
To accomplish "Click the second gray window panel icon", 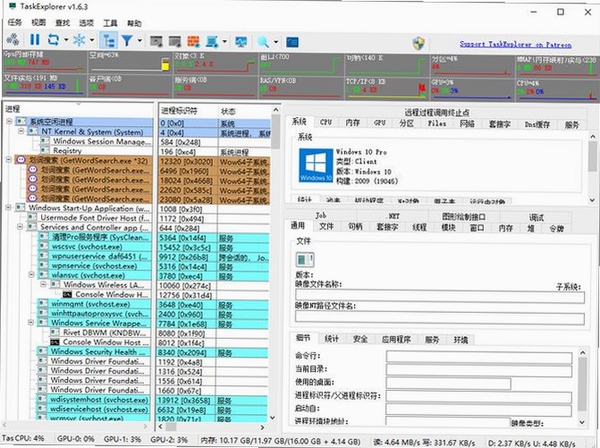I will 174,41.
